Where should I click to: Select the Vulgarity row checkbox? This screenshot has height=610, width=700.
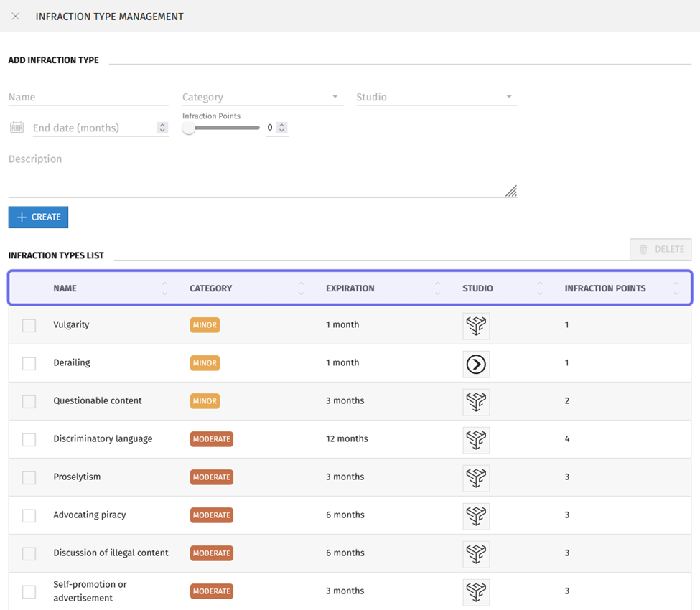pos(29,326)
